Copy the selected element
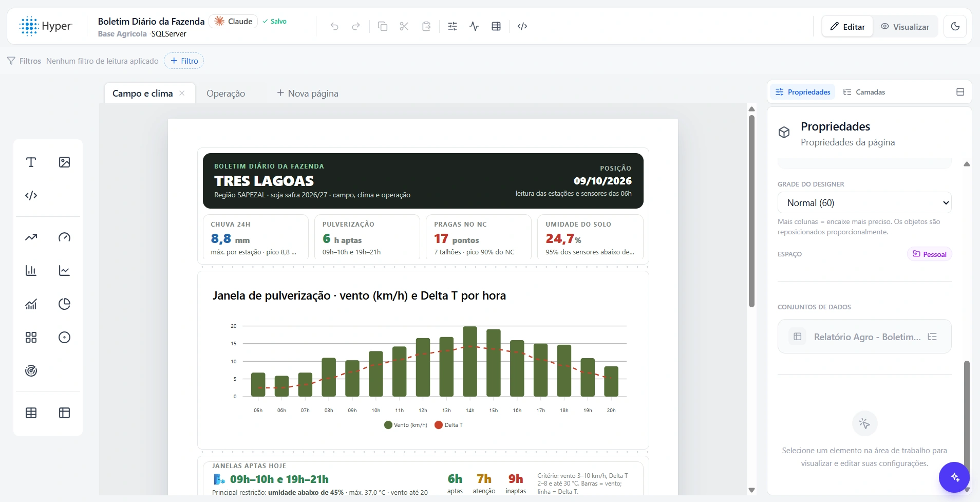Viewport: 980px width, 502px height. tap(383, 26)
